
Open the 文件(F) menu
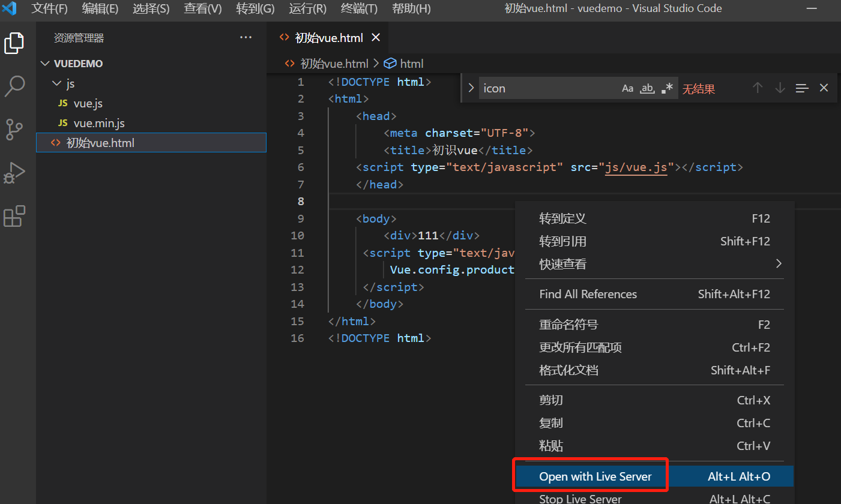pyautogui.click(x=50, y=8)
